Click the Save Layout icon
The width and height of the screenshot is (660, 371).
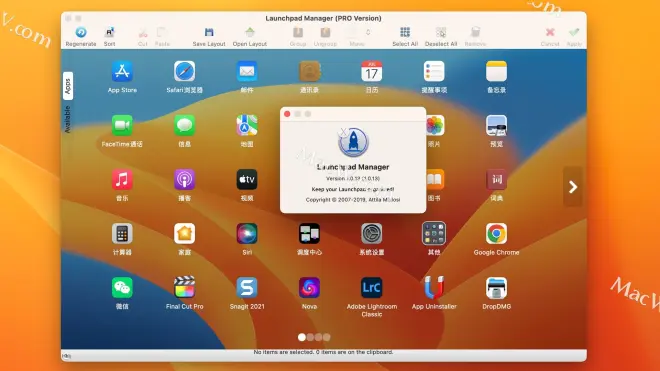pyautogui.click(x=209, y=32)
